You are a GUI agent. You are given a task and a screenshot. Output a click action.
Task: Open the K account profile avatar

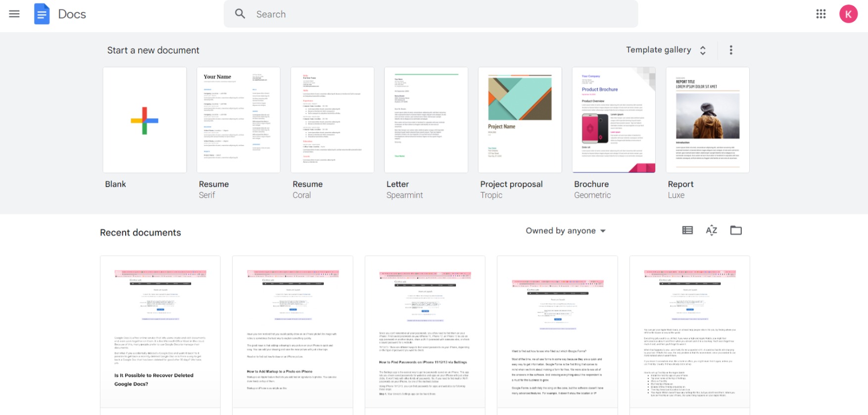click(x=848, y=14)
